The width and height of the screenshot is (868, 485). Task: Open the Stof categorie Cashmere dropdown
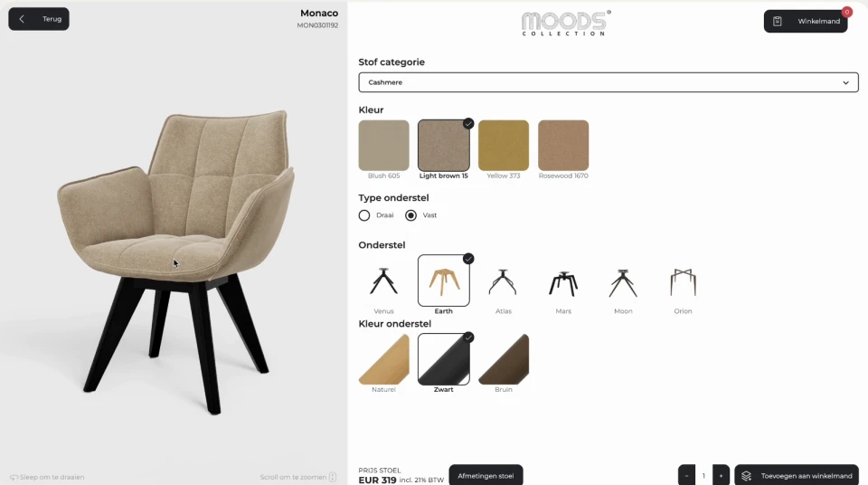coord(609,82)
